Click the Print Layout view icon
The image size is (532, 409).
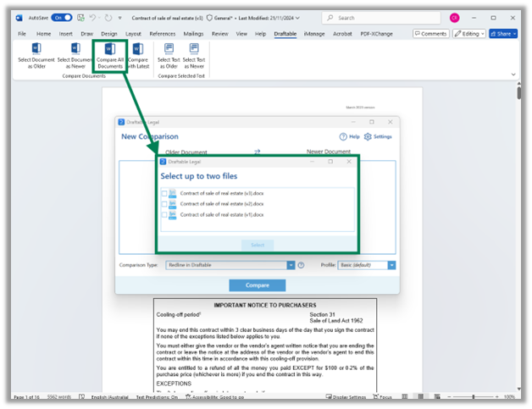421,396
